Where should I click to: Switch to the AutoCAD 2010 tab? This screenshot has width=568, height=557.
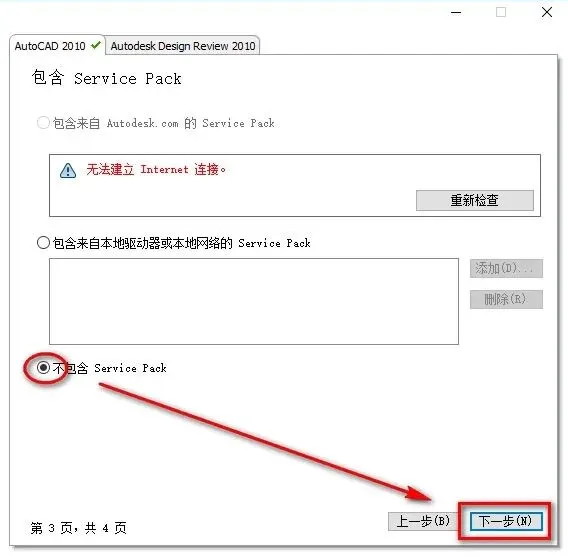57,46
